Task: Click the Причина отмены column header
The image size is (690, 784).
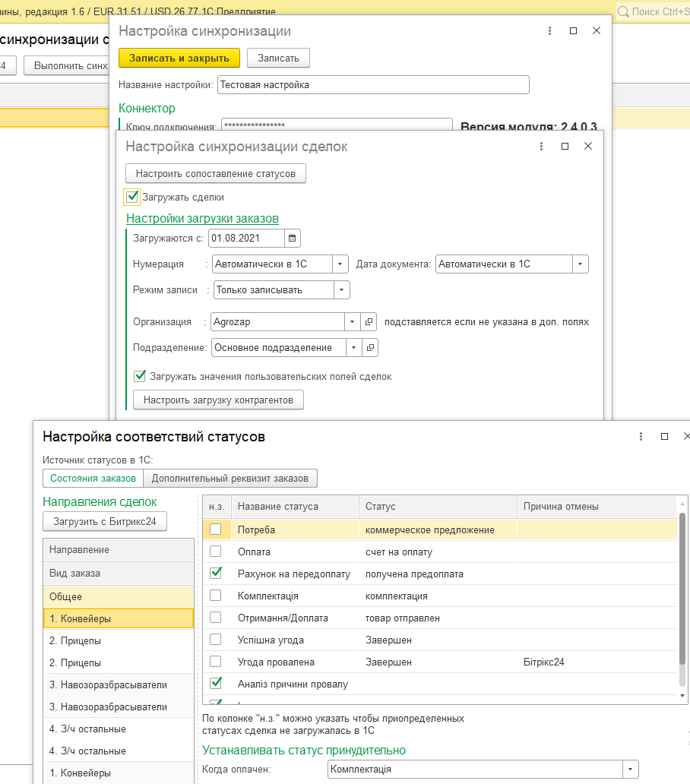Action: (x=597, y=507)
